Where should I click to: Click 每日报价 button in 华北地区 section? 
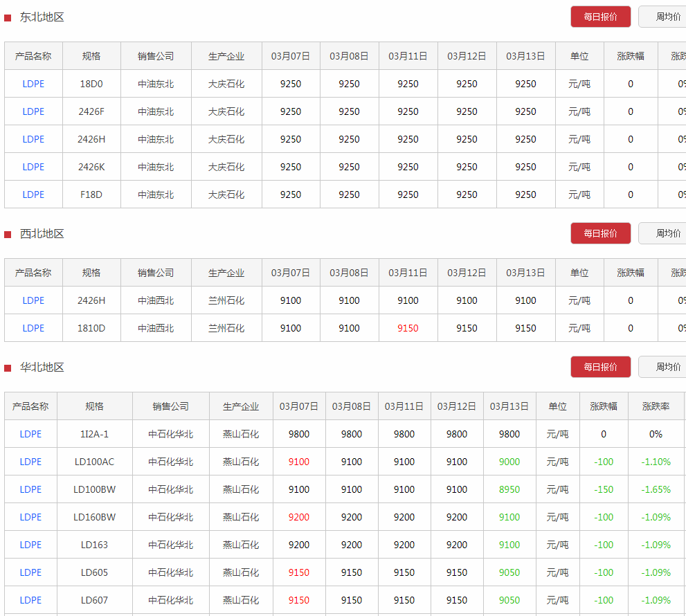pyautogui.click(x=600, y=367)
